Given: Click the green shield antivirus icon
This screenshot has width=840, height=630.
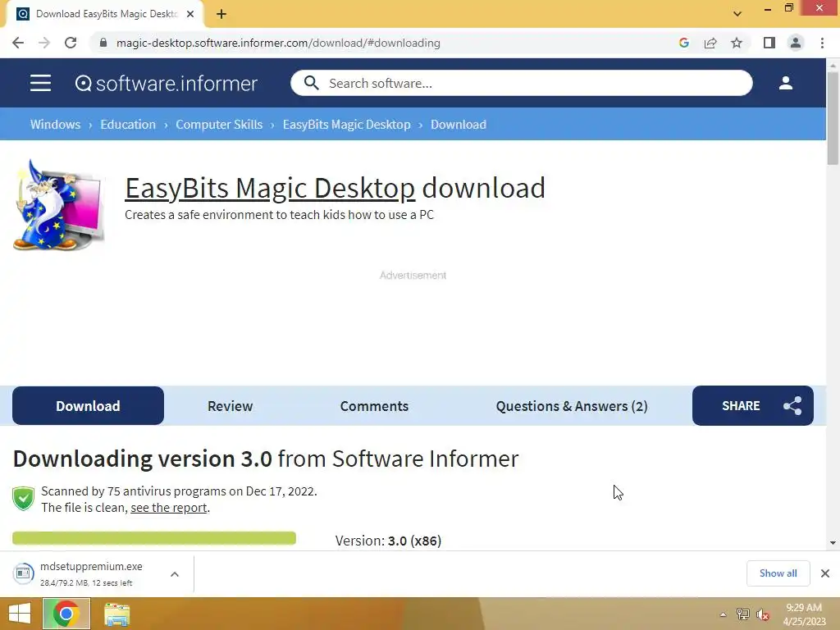Looking at the screenshot, I should [x=24, y=499].
